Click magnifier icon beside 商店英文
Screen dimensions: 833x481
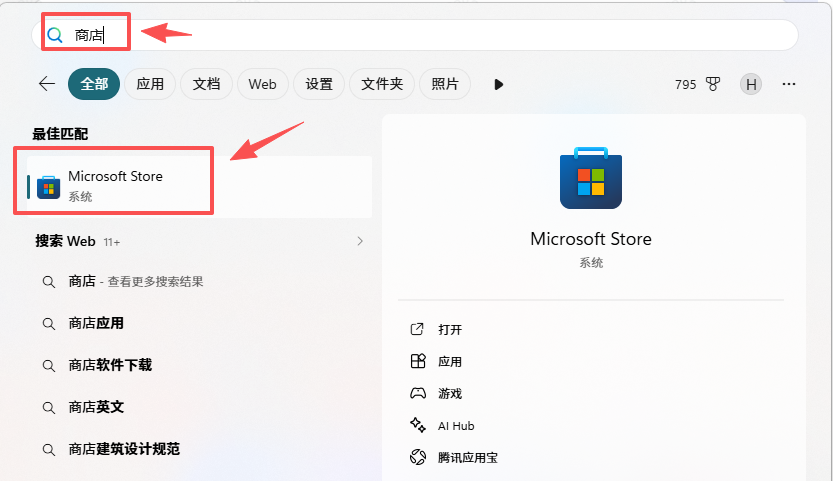(x=49, y=408)
